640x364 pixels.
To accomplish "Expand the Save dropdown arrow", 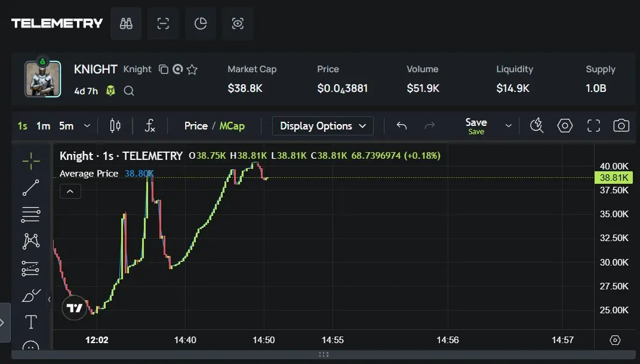I will [x=509, y=126].
